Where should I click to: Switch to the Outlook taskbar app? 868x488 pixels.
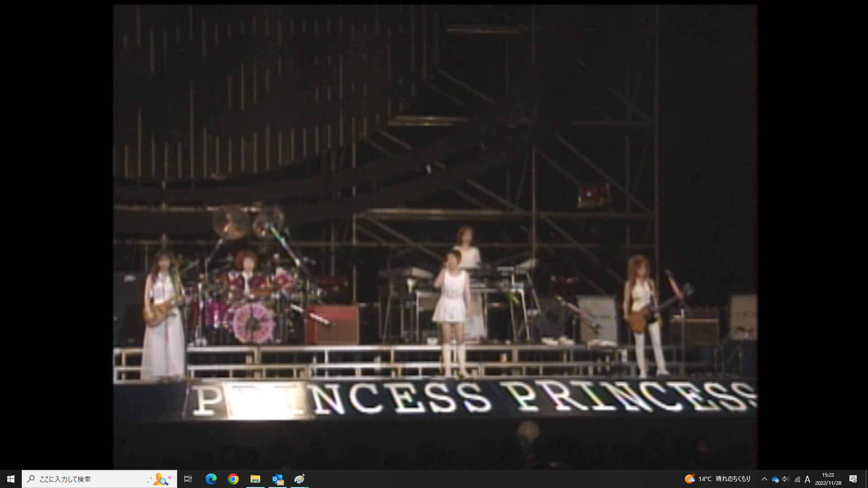[278, 479]
